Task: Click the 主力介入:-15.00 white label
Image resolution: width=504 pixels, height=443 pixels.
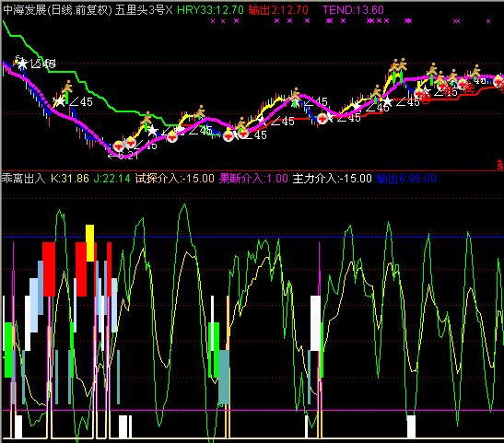Action: click(332, 178)
